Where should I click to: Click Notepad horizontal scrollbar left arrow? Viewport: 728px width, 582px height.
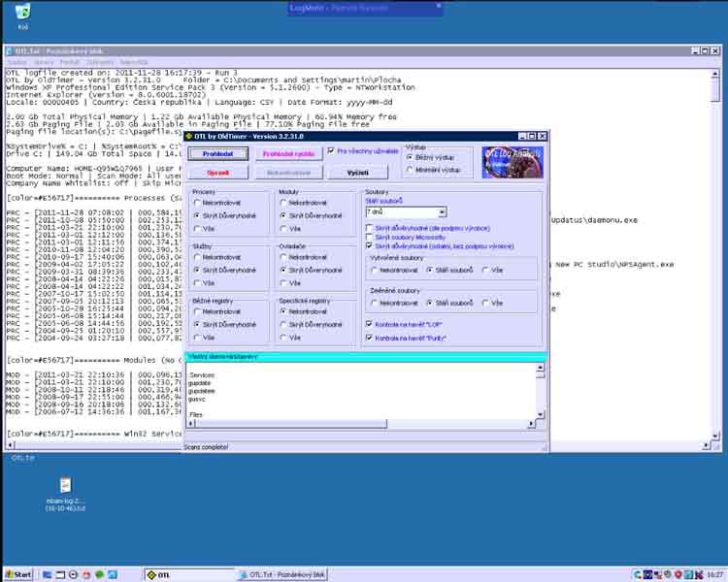point(10,445)
